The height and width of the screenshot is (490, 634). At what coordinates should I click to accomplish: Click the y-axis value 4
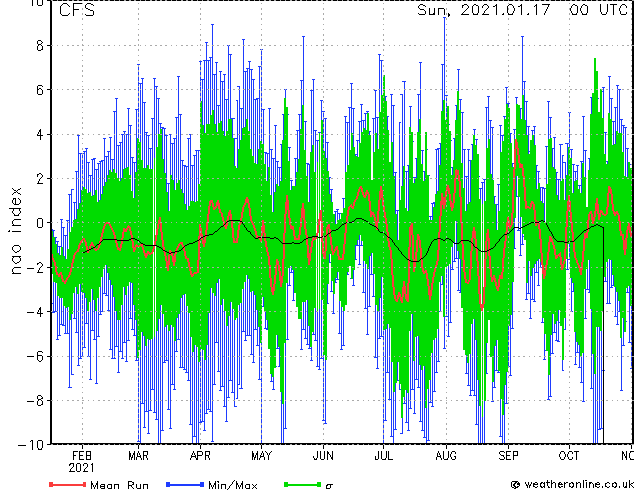click(x=40, y=134)
